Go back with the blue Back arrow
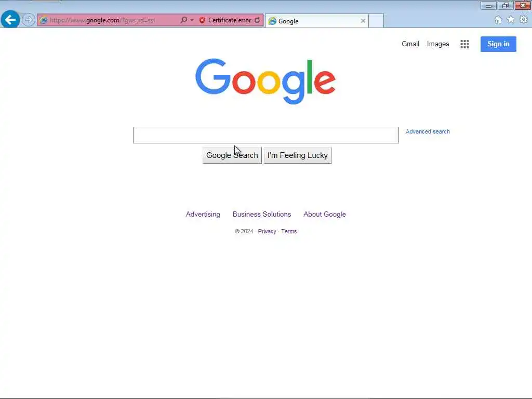Image resolution: width=532 pixels, height=399 pixels. click(x=10, y=20)
